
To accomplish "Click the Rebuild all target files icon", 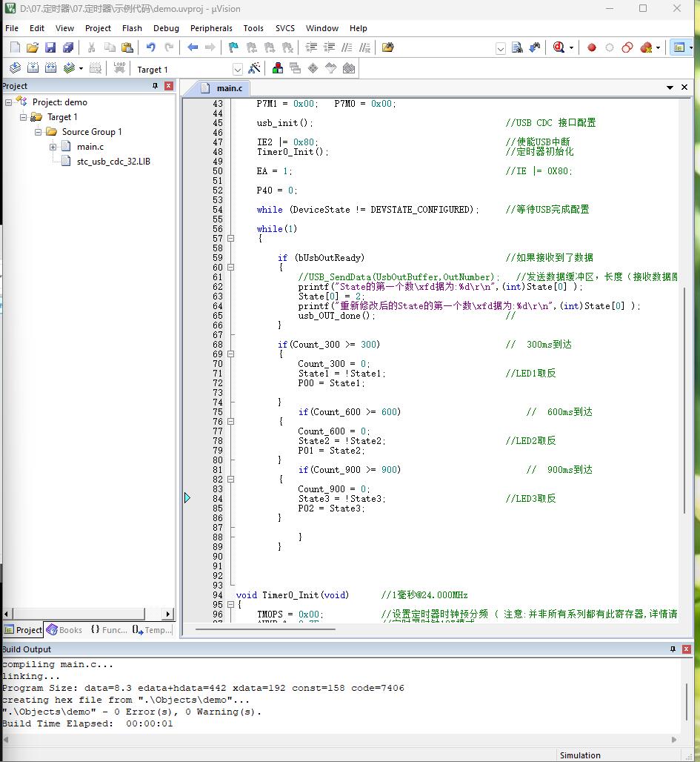I will click(50, 68).
